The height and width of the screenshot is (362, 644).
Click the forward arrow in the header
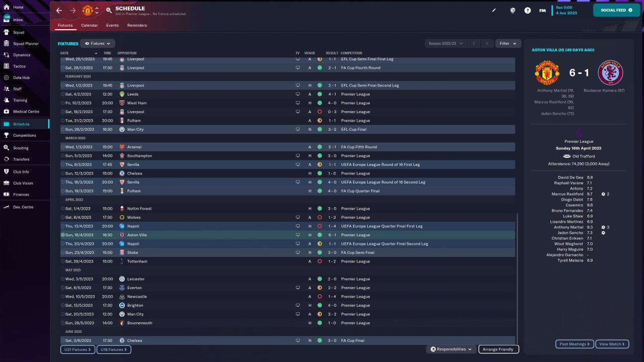point(73,10)
